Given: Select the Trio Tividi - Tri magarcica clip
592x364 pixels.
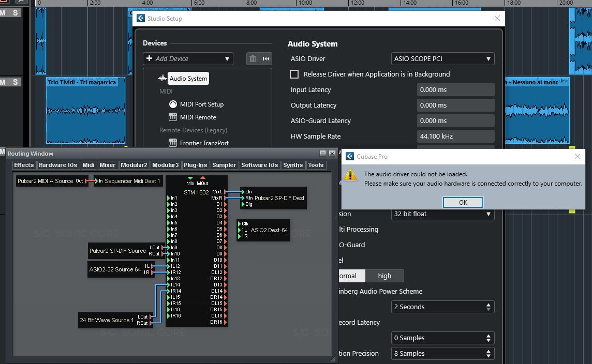Looking at the screenshot, I should (x=86, y=111).
